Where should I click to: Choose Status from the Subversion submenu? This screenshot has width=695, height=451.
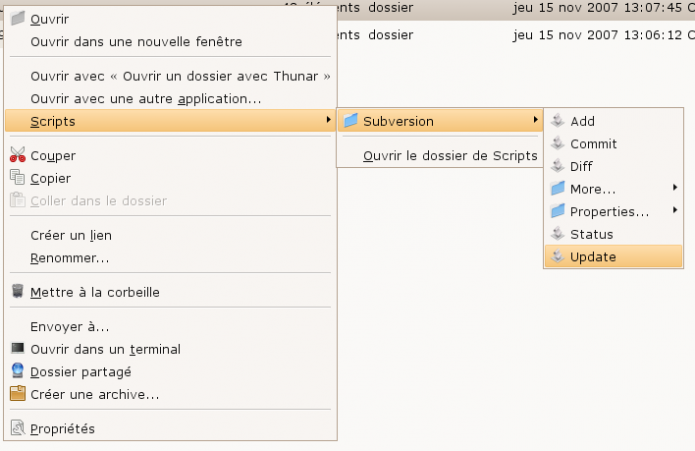[x=591, y=234]
